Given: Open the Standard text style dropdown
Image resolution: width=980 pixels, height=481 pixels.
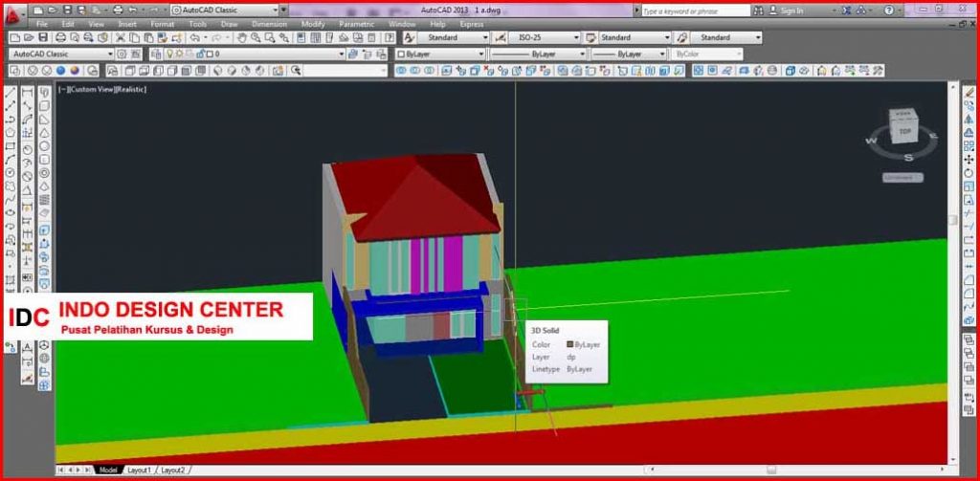Looking at the screenshot, I should [485, 37].
